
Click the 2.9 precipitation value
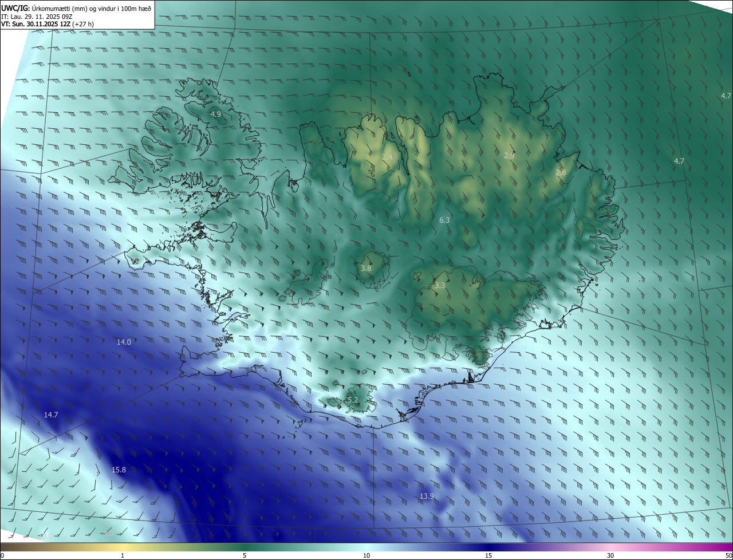pyautogui.click(x=509, y=156)
